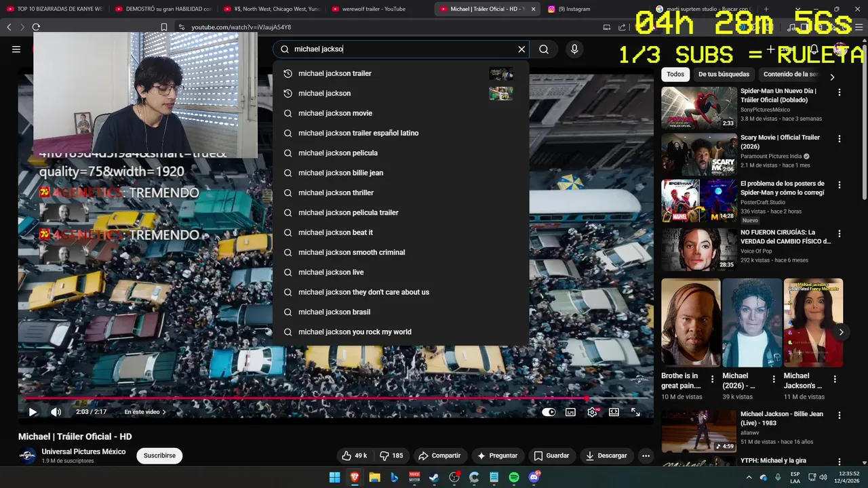Seek on the red video progress bar

[x=336, y=398]
